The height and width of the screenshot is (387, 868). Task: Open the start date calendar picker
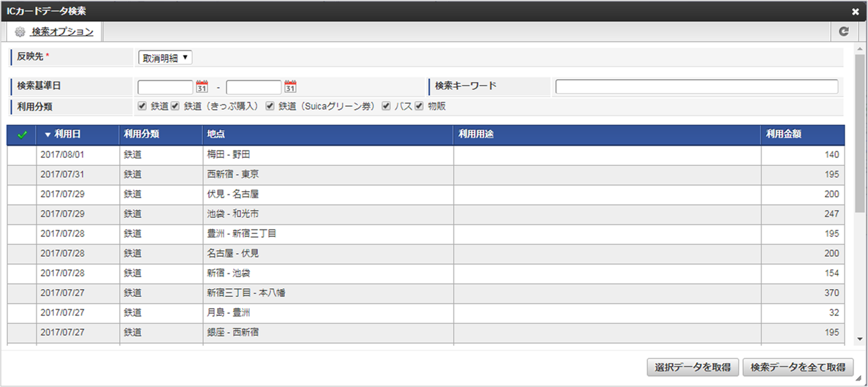(202, 86)
